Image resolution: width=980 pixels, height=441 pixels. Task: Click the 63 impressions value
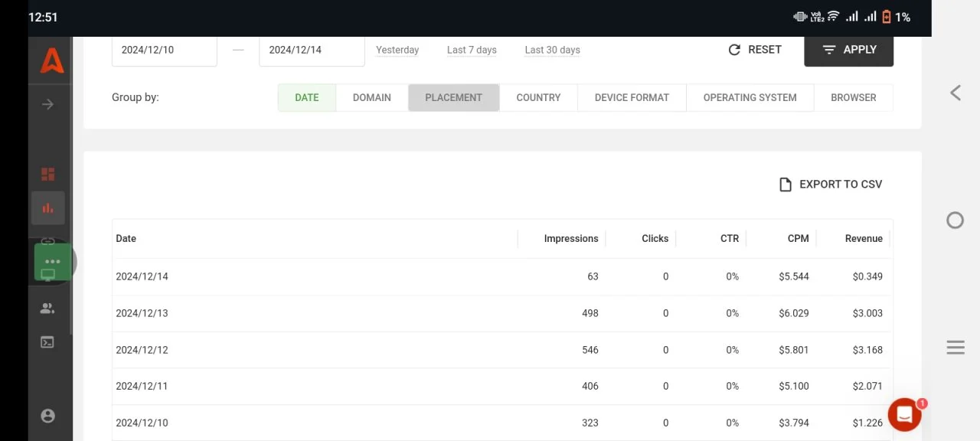click(x=593, y=276)
